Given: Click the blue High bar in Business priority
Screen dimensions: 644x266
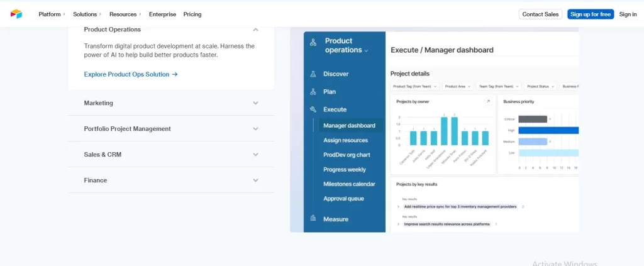Looking at the screenshot, I should [x=547, y=130].
